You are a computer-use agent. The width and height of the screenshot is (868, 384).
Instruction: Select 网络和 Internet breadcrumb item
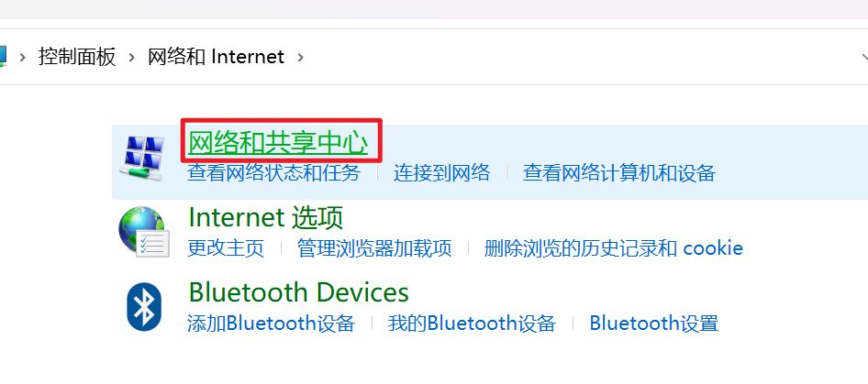pos(216,57)
